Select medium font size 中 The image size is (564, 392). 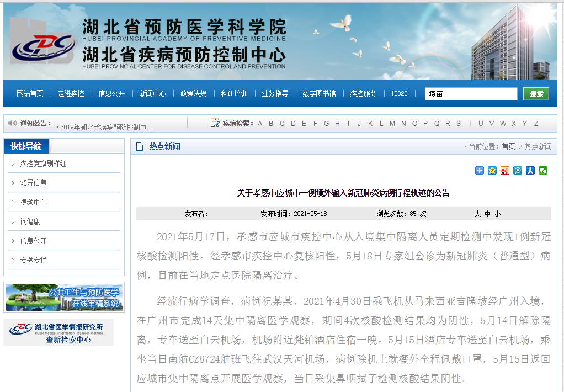(487, 214)
